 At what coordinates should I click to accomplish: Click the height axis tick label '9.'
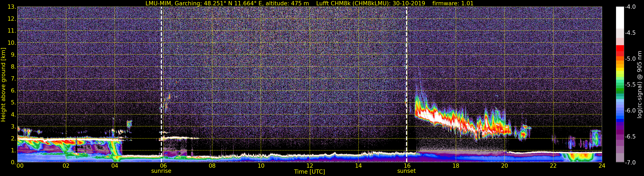click(13, 55)
